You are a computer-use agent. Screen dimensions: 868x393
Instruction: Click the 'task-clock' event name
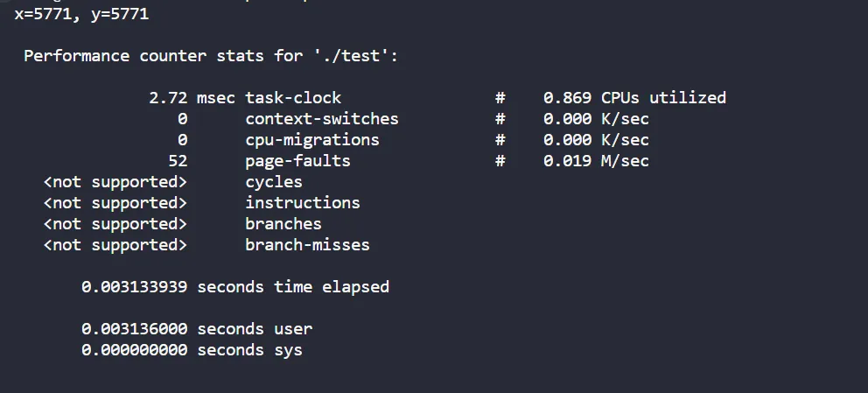(293, 98)
